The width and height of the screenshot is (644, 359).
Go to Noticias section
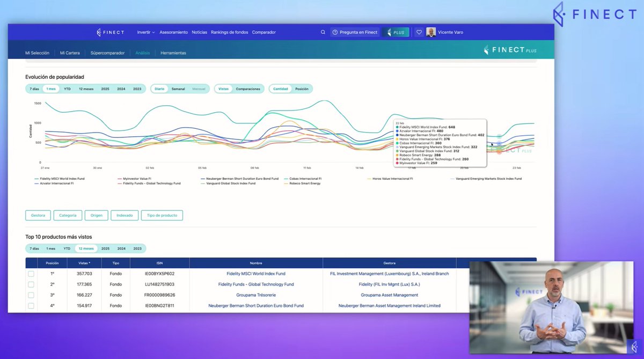point(199,32)
